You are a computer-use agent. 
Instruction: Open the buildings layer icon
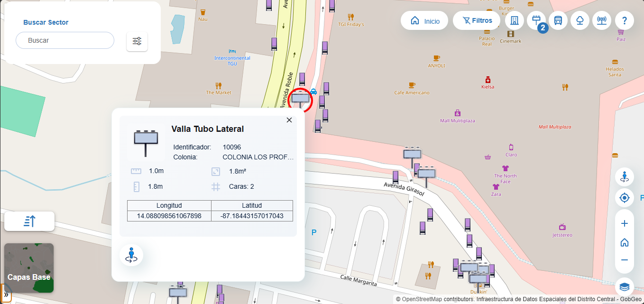(x=515, y=20)
